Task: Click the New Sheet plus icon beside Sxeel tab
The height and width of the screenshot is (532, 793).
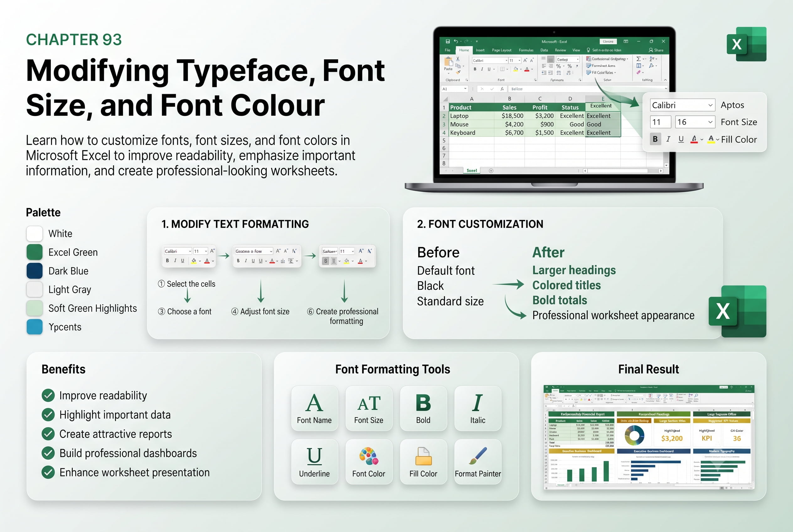Action: 491,171
